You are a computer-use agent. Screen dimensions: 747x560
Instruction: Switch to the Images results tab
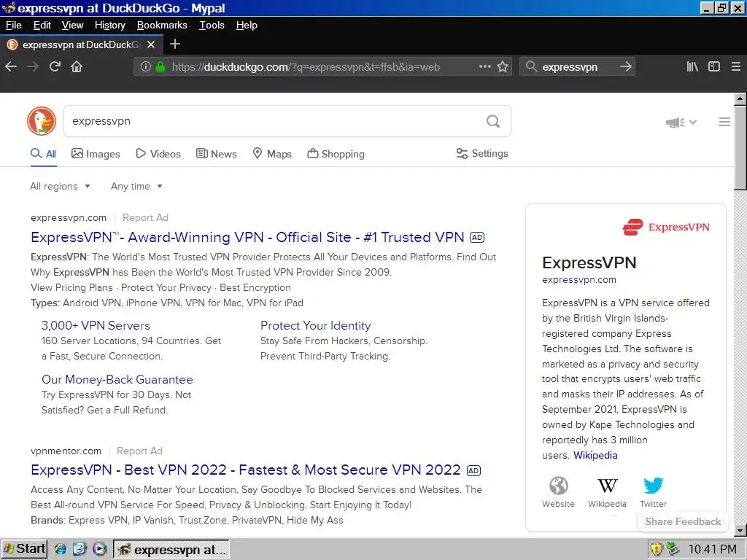[96, 154]
